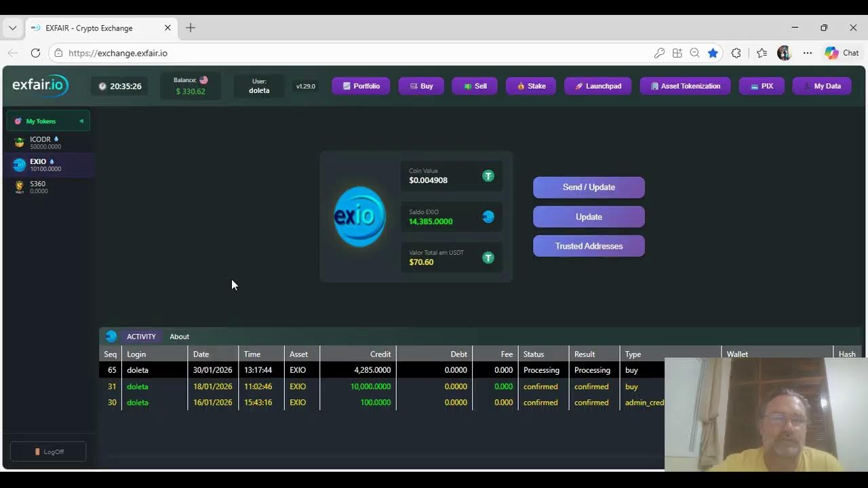868x488 pixels.
Task: Select the EXIO token row
Action: point(48,165)
